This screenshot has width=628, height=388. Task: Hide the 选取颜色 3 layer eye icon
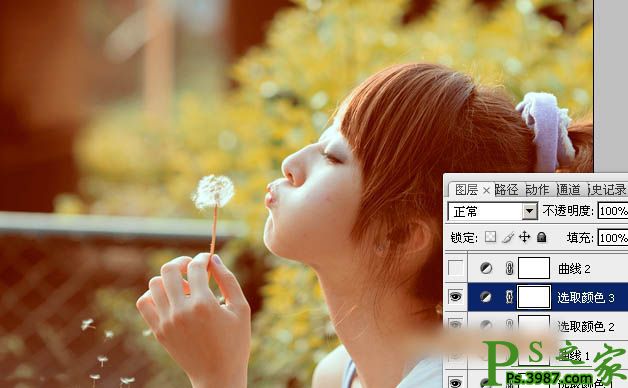(x=455, y=297)
